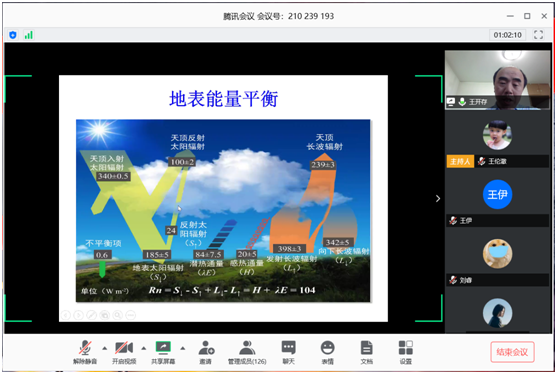Unmute microphone with the 解除静音 icon
Image resolution: width=557 pixels, height=374 pixels.
85,352
